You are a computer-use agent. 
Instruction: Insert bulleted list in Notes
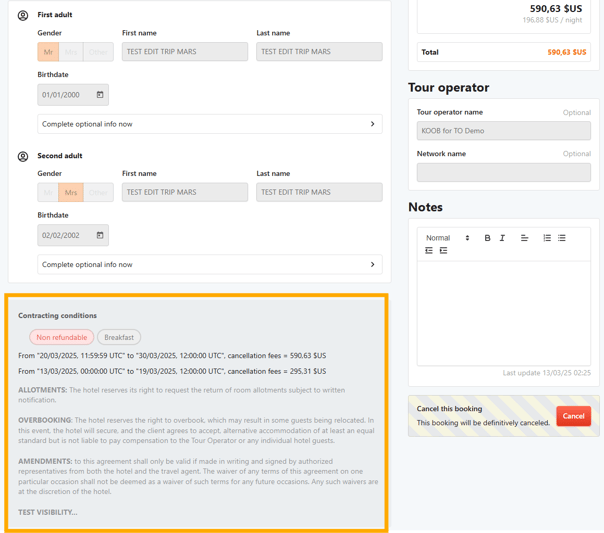(562, 238)
